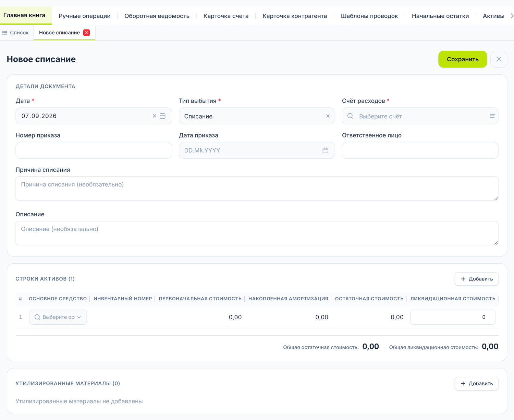Screen dimensions: 514x420
Task: Clear the date field value
Action: click(x=155, y=116)
